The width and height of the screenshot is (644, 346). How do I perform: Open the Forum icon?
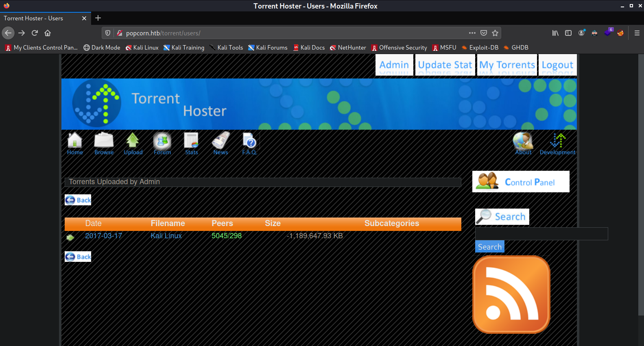click(162, 144)
